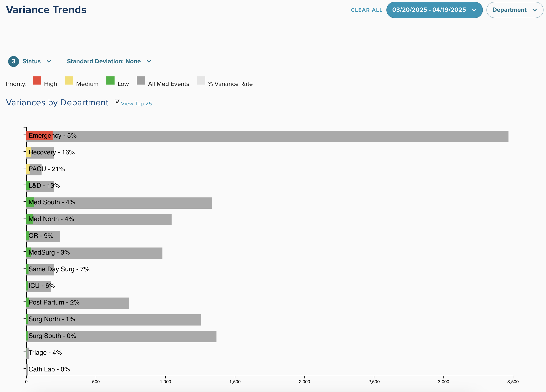Click the gray Med South events bar
This screenshot has height=392, width=546.
point(144,203)
